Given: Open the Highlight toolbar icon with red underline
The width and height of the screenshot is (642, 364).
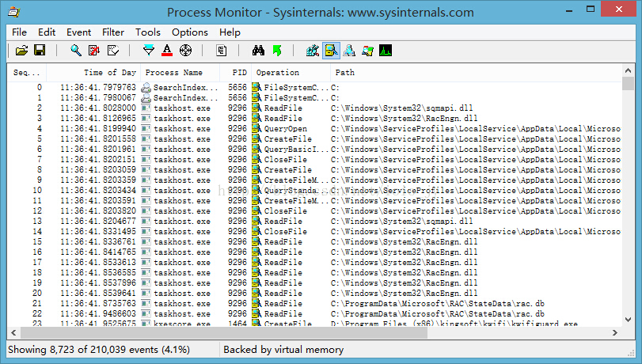Looking at the screenshot, I should [167, 51].
